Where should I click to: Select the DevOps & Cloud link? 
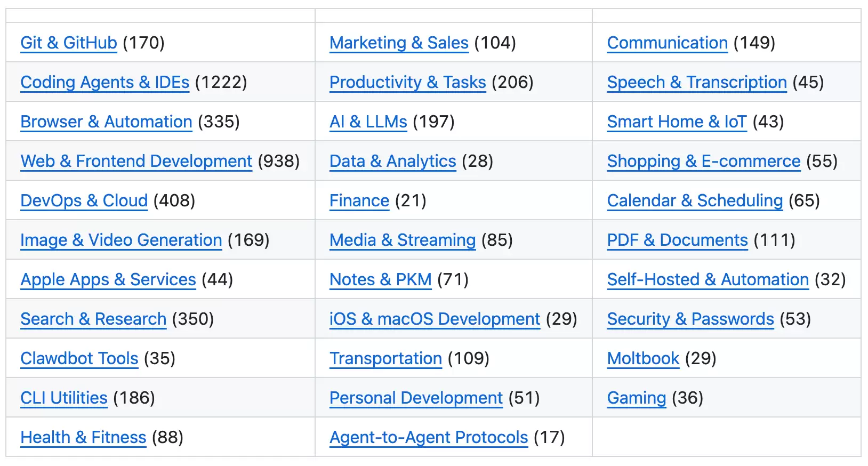84,200
